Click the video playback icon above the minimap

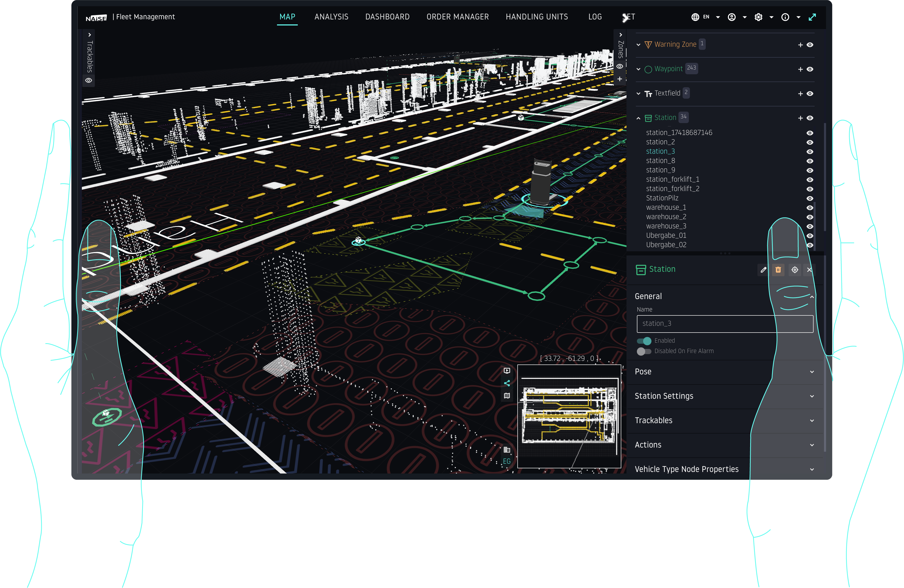coord(507,371)
